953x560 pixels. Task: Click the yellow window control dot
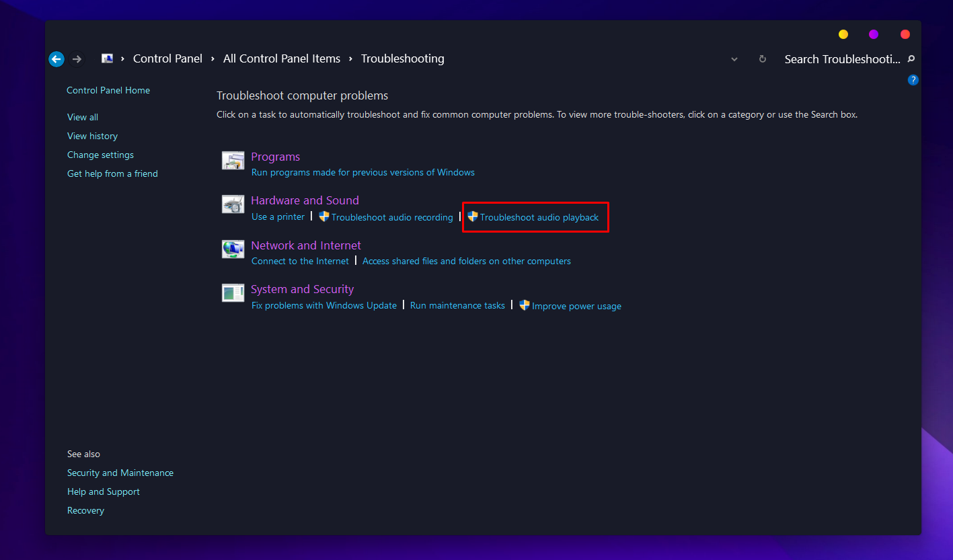point(843,34)
